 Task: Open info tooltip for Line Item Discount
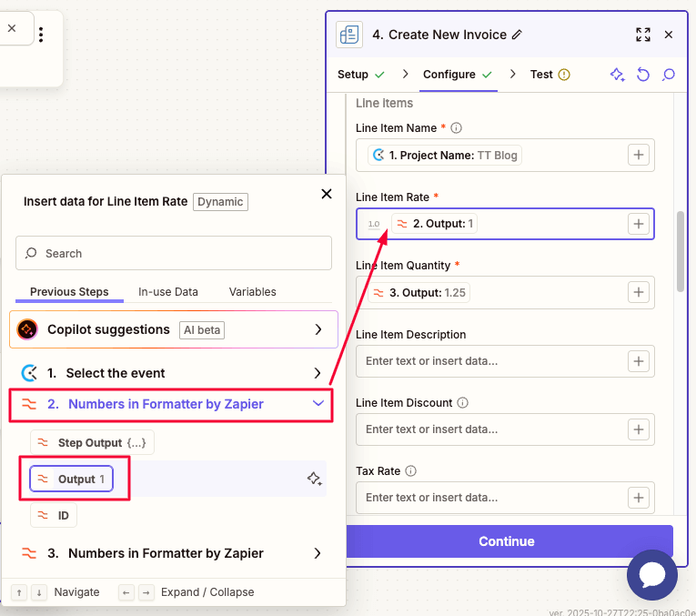462,402
